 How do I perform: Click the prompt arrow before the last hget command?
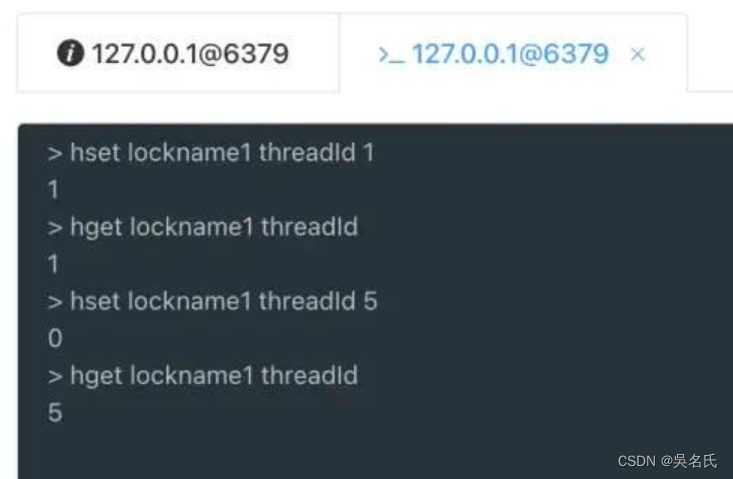[55, 376]
